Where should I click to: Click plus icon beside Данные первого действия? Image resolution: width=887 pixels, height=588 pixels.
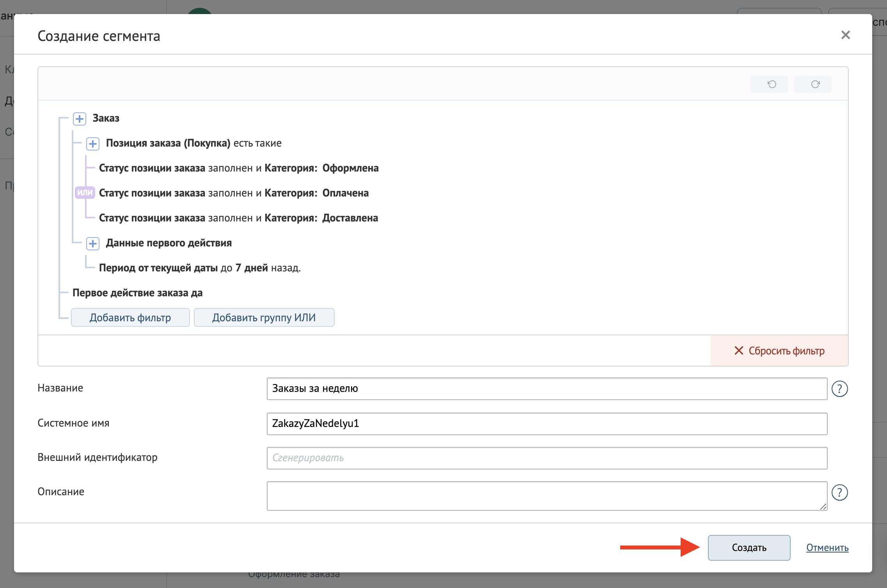(x=93, y=243)
